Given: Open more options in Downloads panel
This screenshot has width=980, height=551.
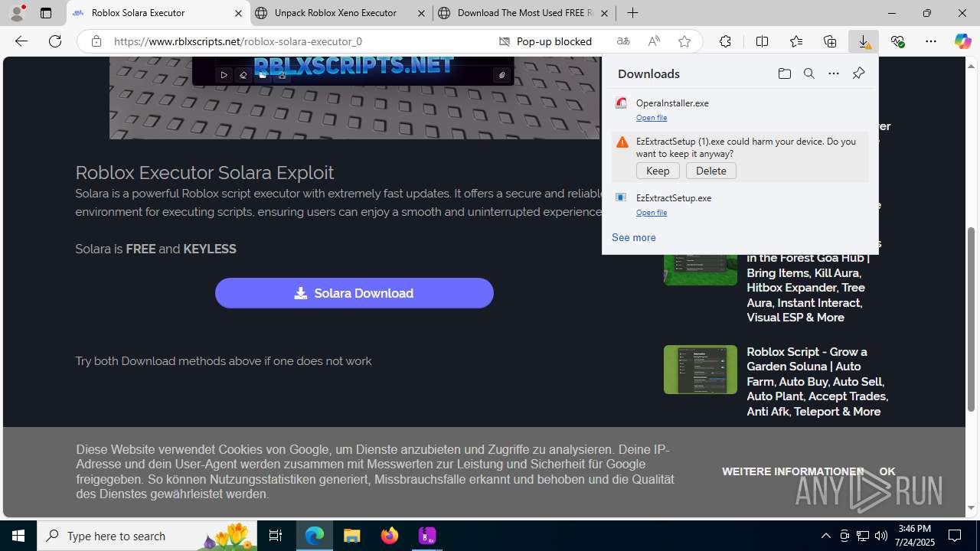Looking at the screenshot, I should 833,73.
